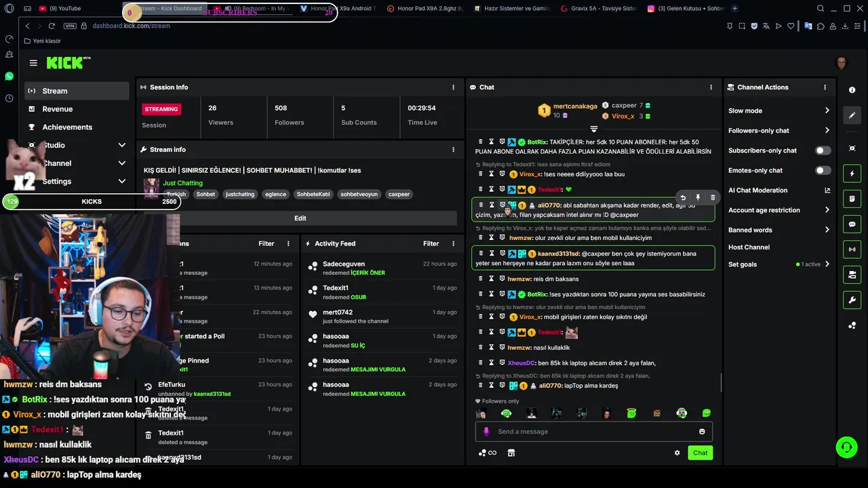Click the note page icon in the right toolbar
Viewport: 868px width, 488px height.
point(852,199)
